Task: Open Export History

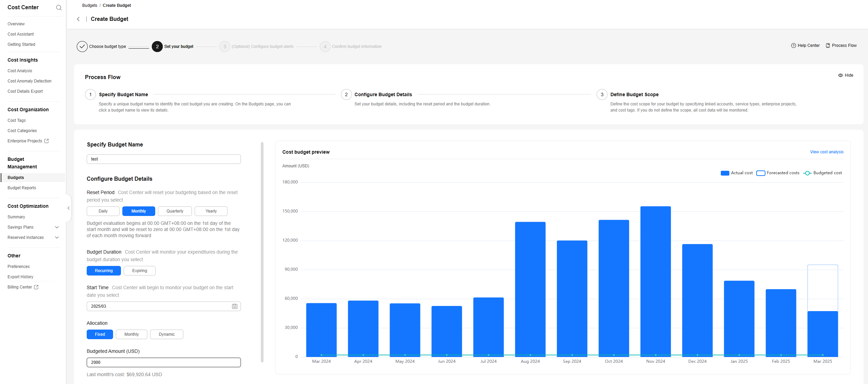Action: 21,277
